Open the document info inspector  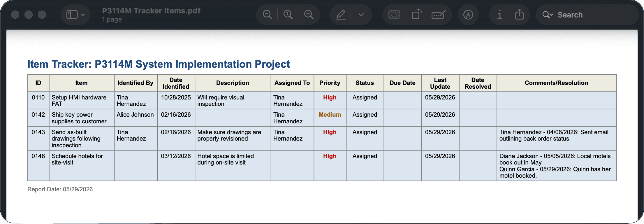pos(499,15)
